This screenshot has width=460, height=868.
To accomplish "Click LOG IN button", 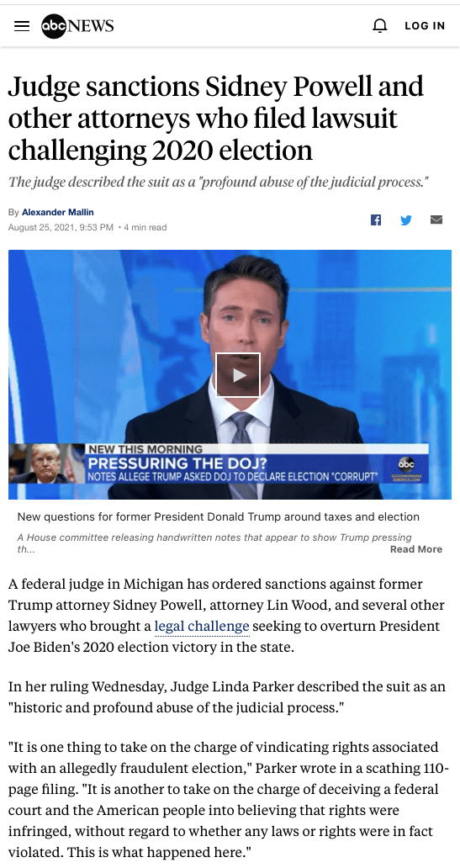I will [x=425, y=25].
